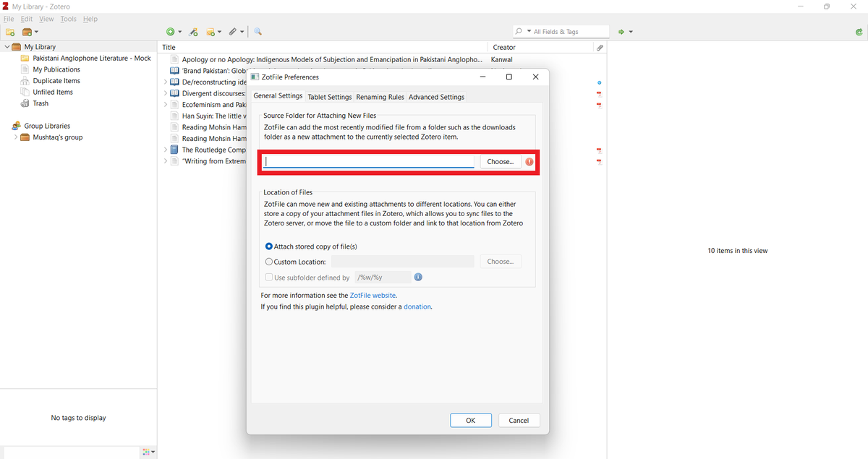Open the Help menu
868x459 pixels.
90,19
